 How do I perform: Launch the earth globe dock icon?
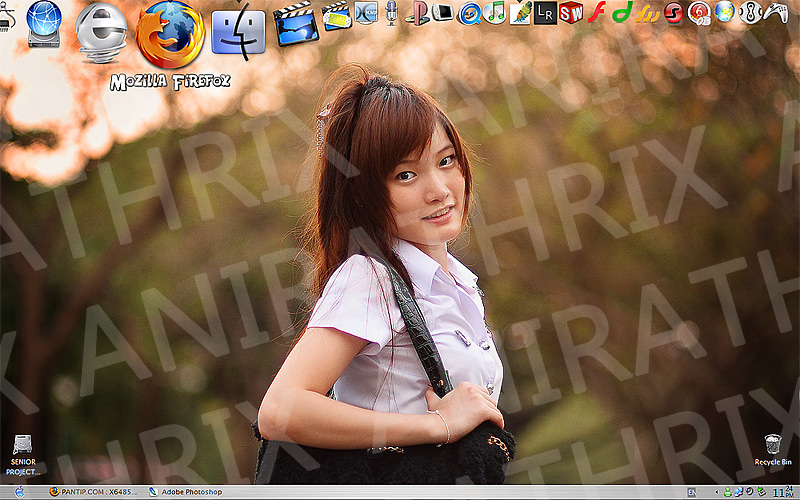point(724,12)
